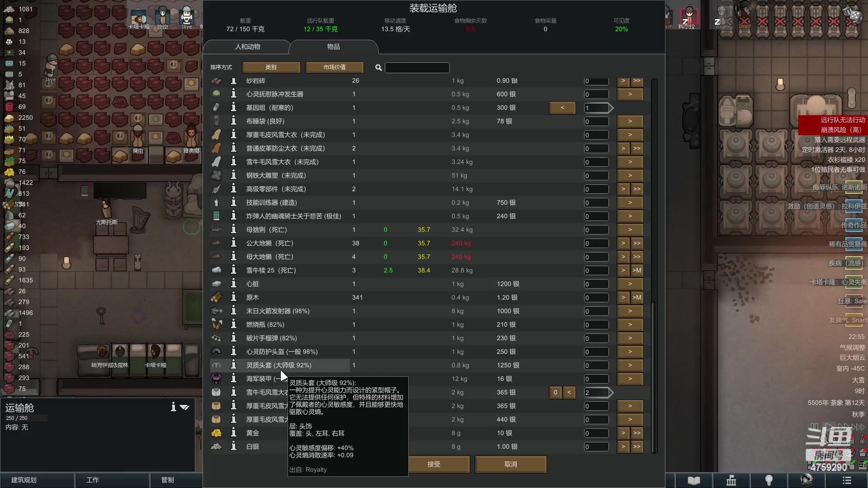Image resolution: width=868 pixels, height=488 pixels.
Task: Expand the 运输舱 inspector dropdown arrow
Action: click(184, 407)
